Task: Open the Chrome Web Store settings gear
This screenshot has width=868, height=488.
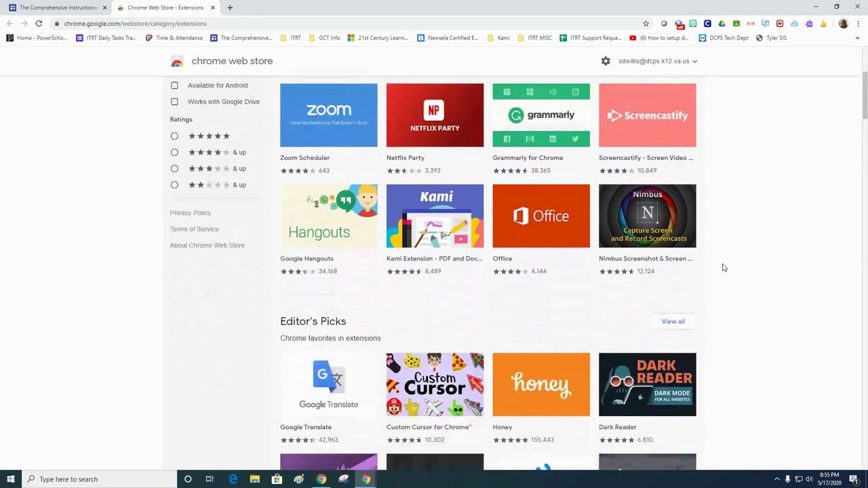Action: 606,61
